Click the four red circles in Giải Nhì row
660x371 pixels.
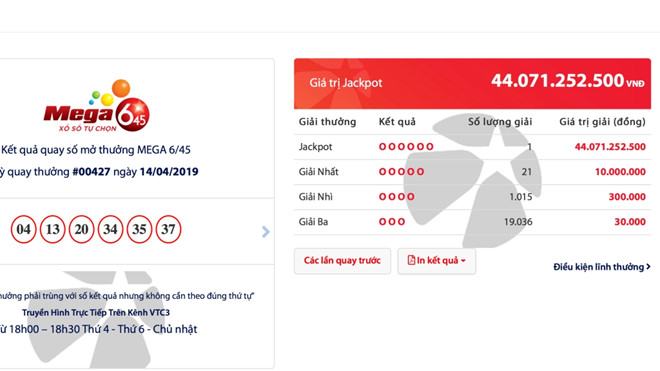(397, 196)
